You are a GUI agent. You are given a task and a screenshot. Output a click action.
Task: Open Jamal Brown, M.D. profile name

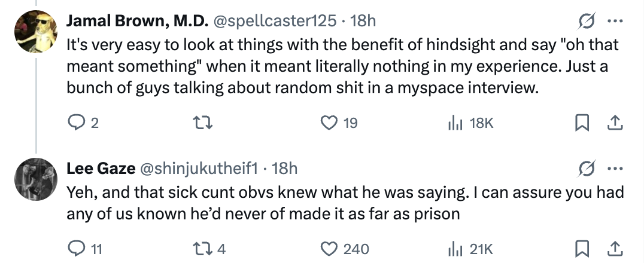click(x=137, y=21)
